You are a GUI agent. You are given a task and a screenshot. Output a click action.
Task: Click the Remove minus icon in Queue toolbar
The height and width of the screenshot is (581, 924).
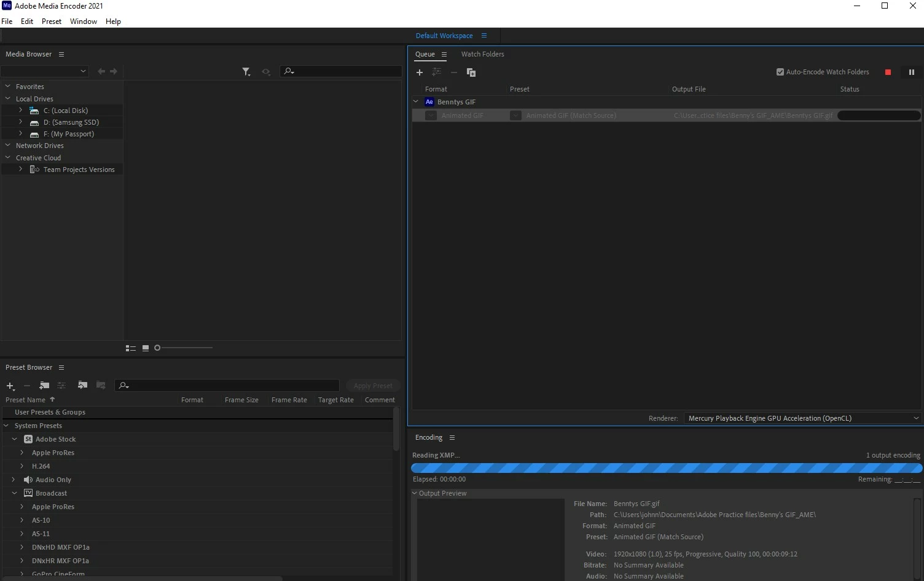pos(454,72)
